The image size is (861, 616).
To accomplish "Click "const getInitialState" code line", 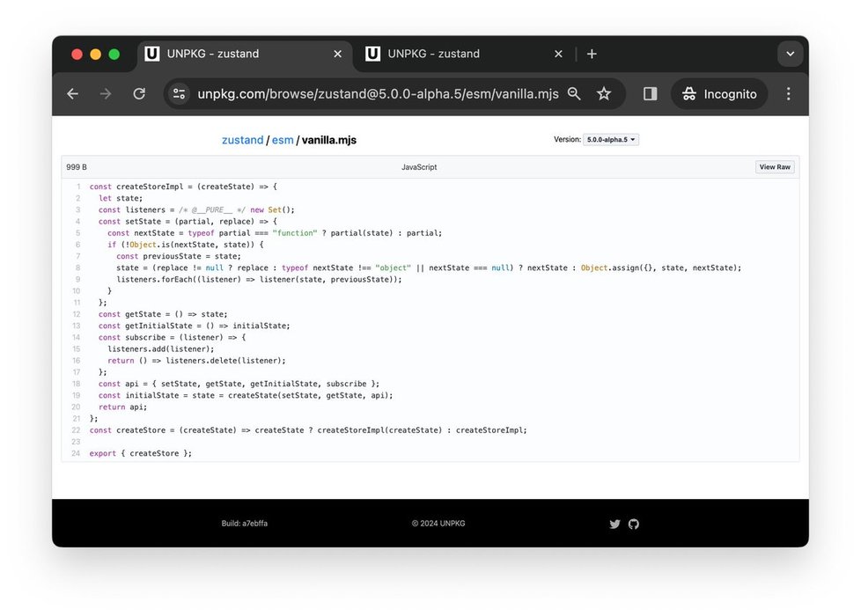I will point(194,326).
